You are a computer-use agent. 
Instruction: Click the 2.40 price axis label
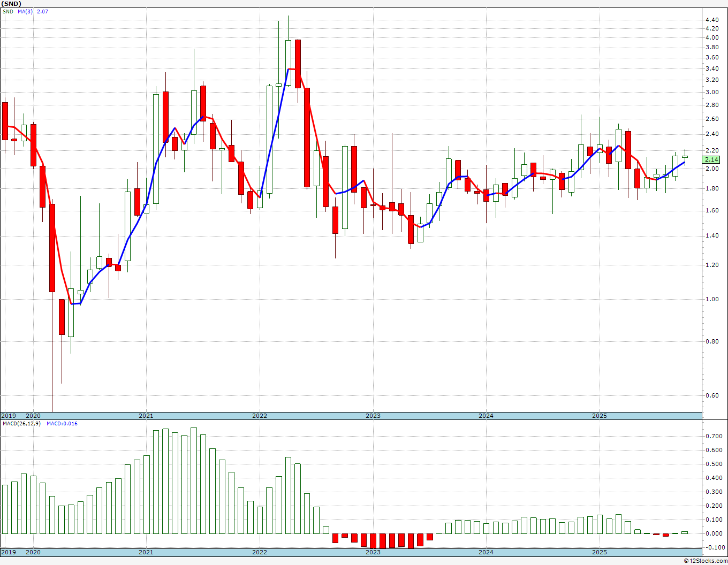(712, 134)
